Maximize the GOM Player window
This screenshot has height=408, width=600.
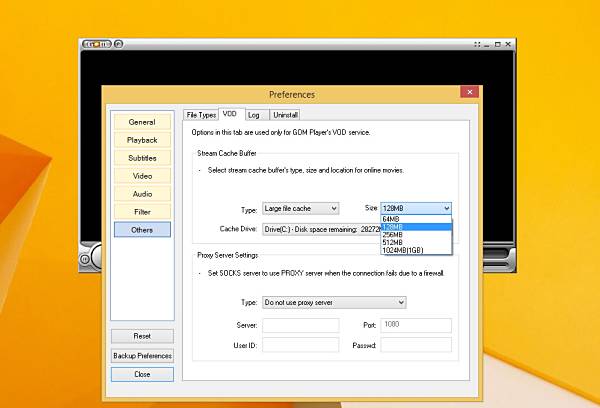click(497, 44)
